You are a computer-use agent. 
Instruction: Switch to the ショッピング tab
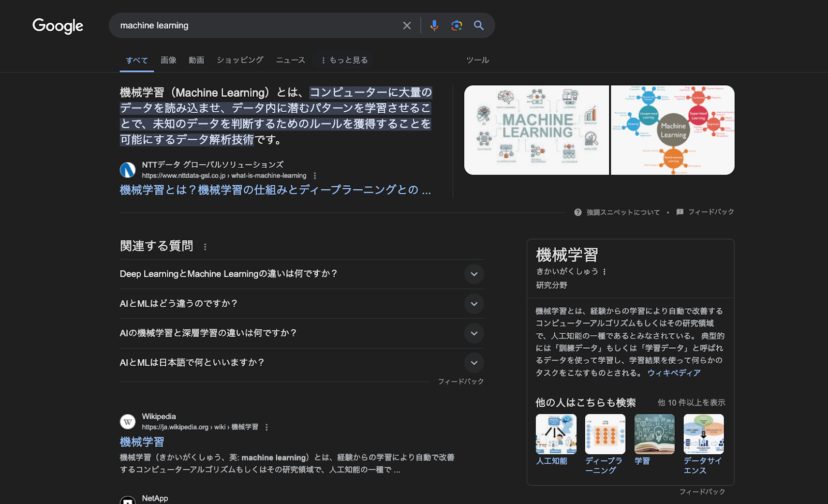[x=240, y=60]
